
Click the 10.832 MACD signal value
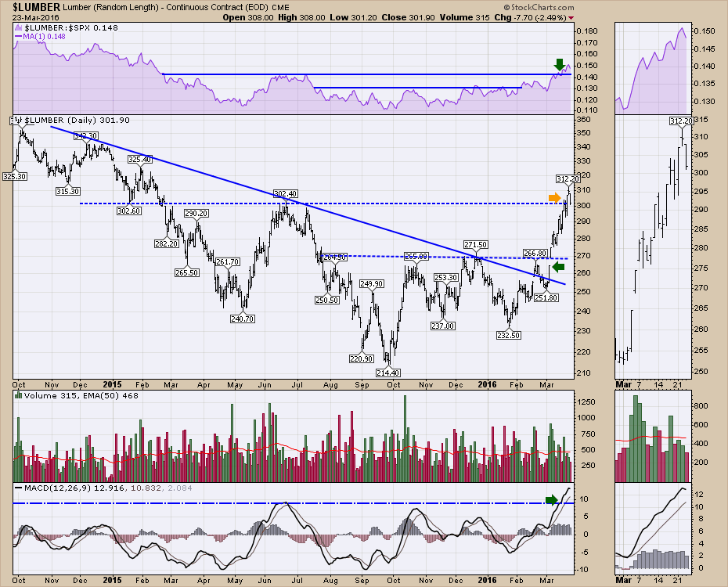click(x=146, y=488)
